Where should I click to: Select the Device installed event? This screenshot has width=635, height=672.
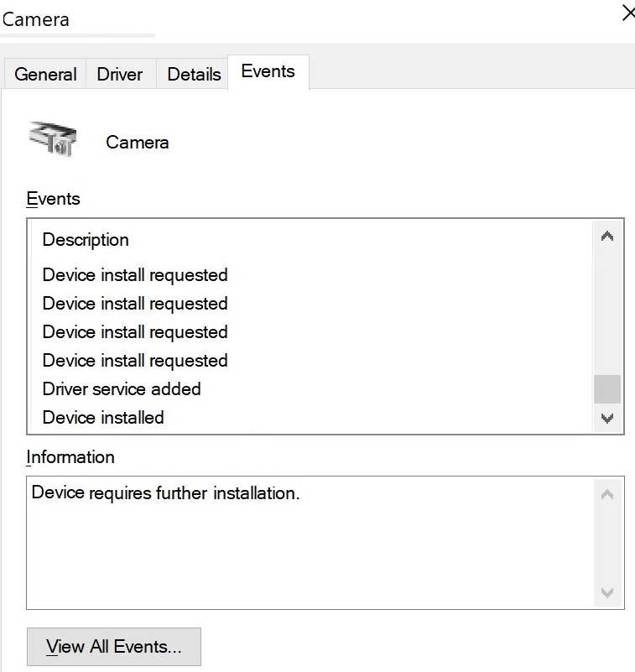(312, 418)
